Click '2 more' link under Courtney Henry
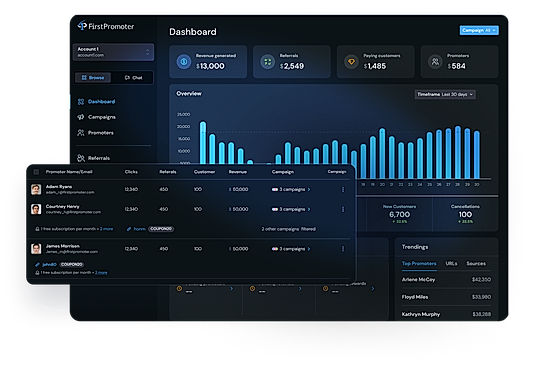Image resolution: width=543 pixels, height=368 pixels. click(x=106, y=229)
